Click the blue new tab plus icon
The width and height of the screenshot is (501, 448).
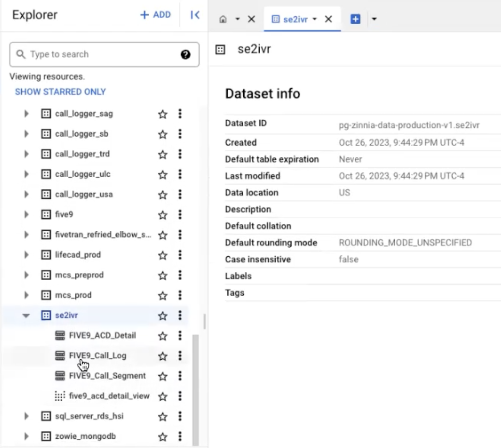tap(356, 19)
